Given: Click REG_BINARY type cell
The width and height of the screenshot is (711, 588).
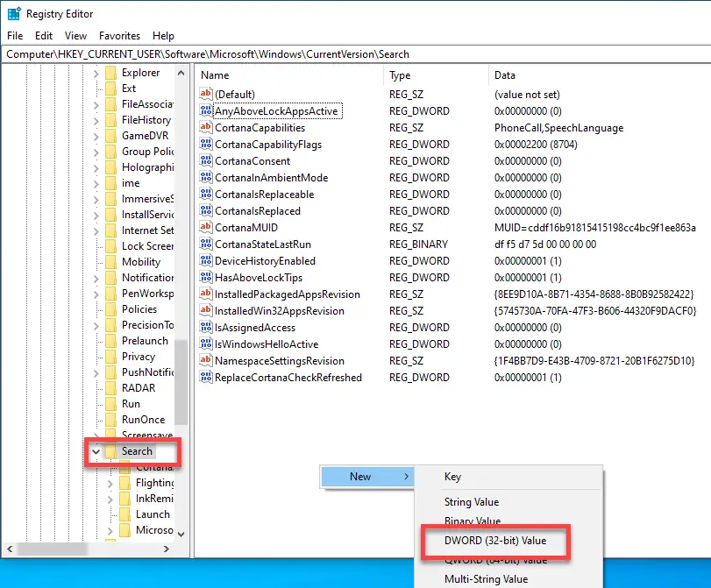Looking at the screenshot, I should 418,244.
